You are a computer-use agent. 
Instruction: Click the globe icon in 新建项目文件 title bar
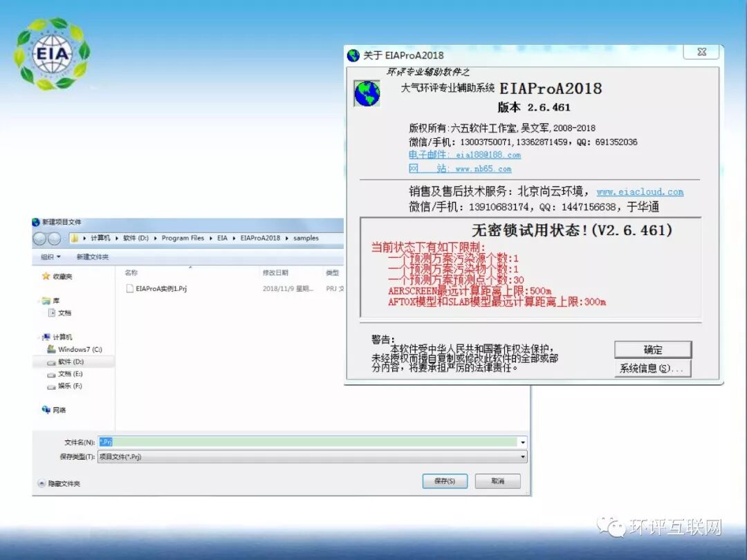(x=36, y=223)
